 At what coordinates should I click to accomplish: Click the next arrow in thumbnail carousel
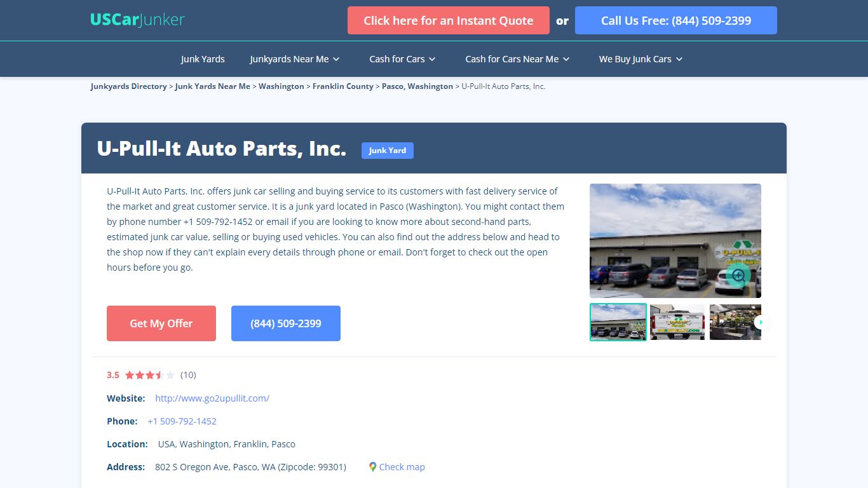(x=761, y=322)
